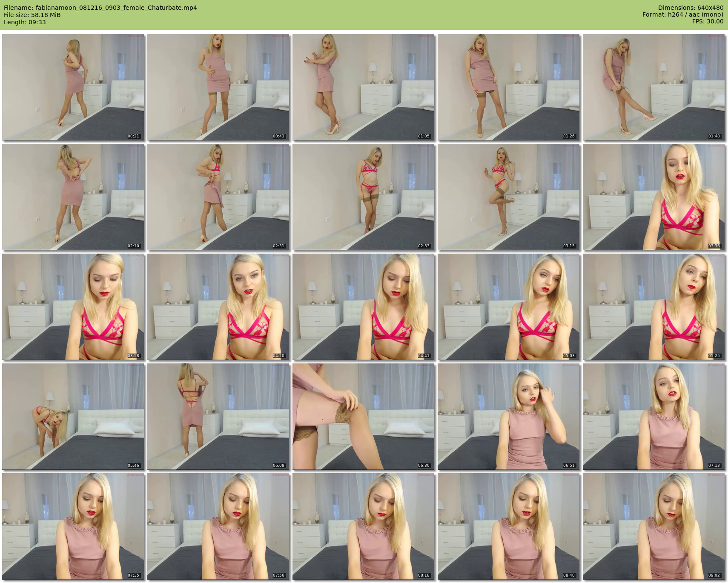This screenshot has height=583, width=728.
Task: Click the 07:56 timestamp label
Action: pyautogui.click(x=278, y=575)
